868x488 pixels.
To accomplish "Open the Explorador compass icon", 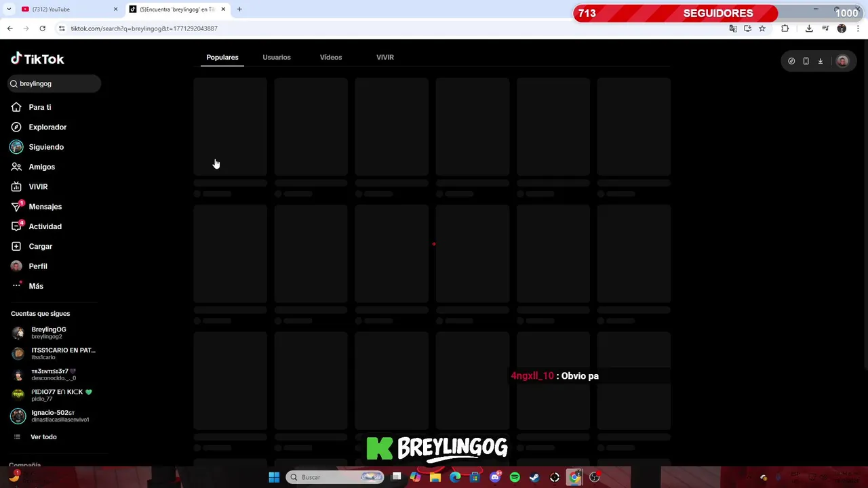I will [16, 127].
